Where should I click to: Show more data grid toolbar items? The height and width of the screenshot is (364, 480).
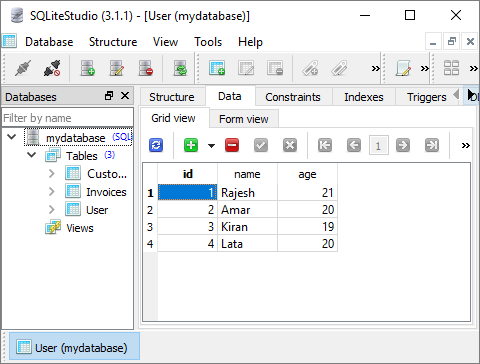(466, 145)
